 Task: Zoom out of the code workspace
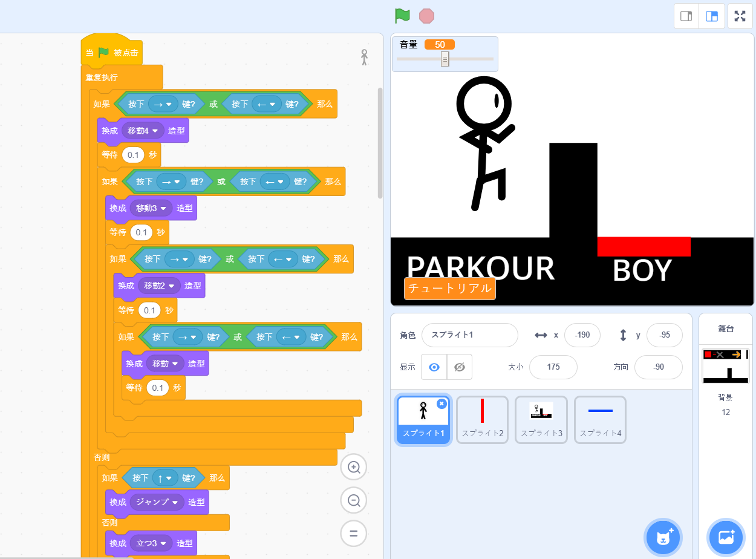(354, 500)
